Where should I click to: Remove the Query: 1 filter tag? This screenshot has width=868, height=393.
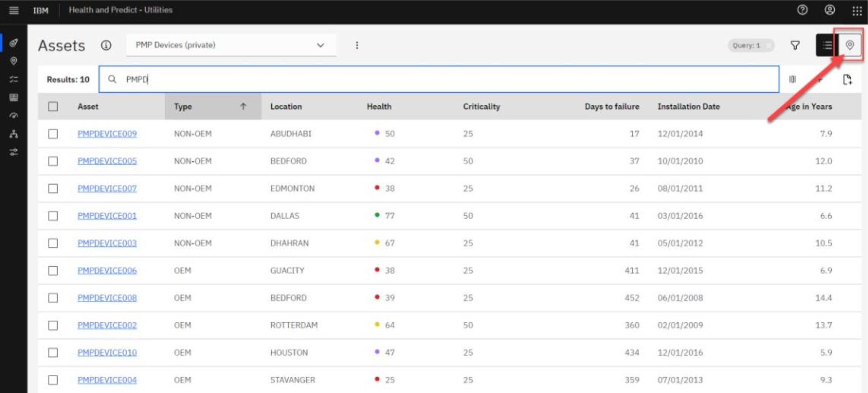(768, 45)
